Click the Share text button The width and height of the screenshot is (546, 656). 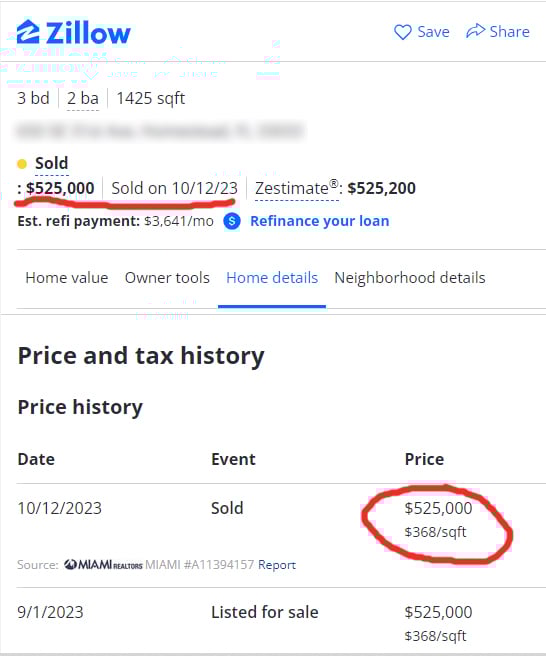click(x=510, y=32)
